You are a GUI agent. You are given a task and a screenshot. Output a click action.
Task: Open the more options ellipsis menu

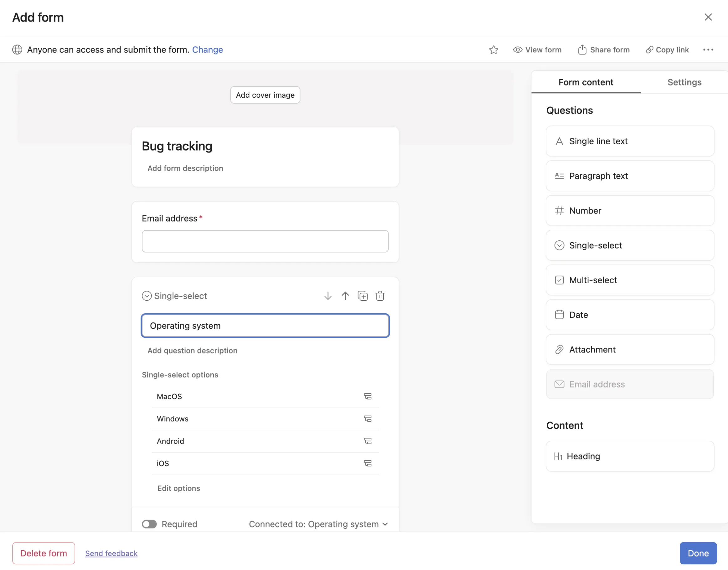tap(708, 49)
